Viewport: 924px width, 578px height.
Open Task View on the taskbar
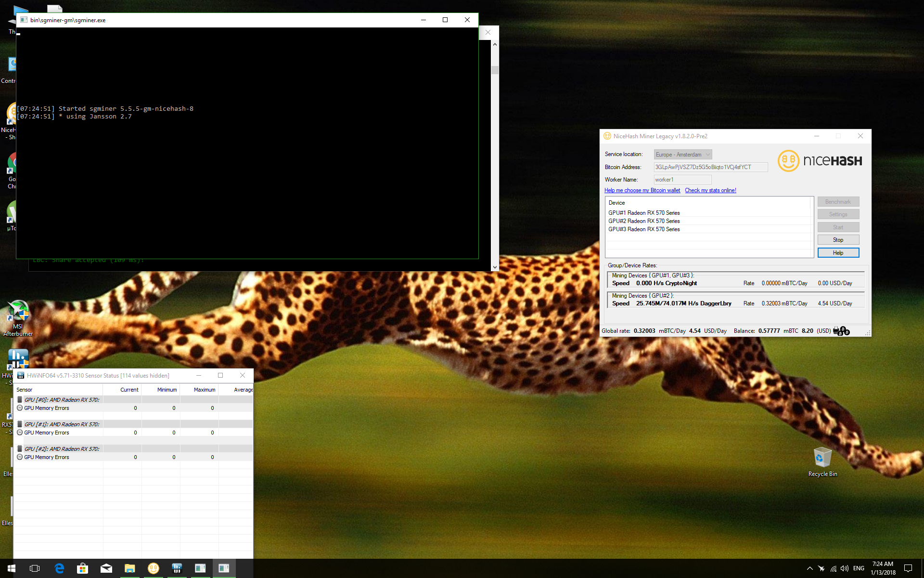(34, 569)
